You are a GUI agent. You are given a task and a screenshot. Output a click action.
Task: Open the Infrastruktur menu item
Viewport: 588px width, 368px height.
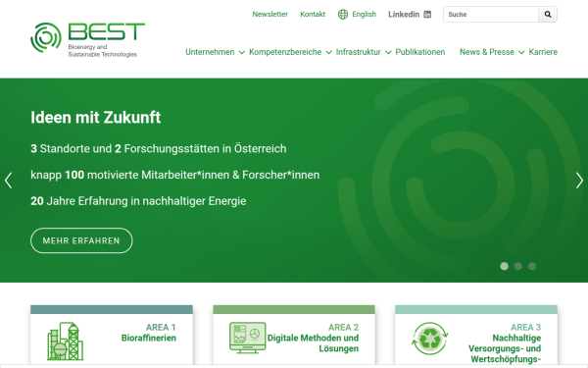358,52
